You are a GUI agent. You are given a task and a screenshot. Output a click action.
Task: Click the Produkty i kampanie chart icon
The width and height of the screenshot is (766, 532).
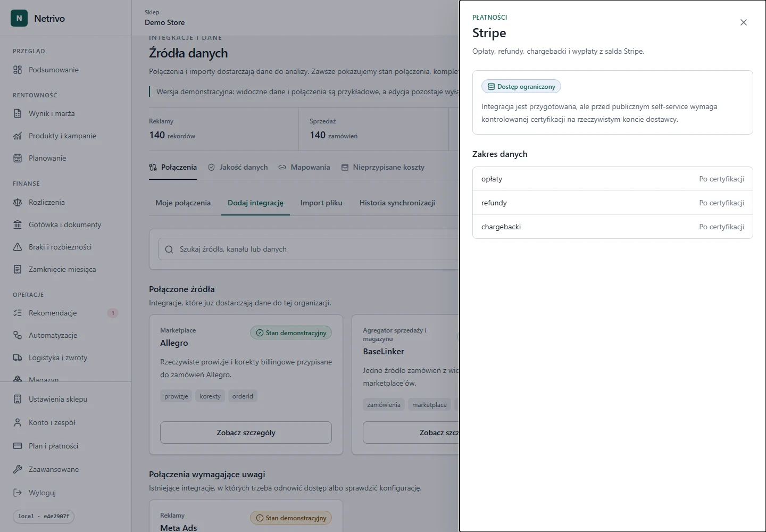click(18, 136)
